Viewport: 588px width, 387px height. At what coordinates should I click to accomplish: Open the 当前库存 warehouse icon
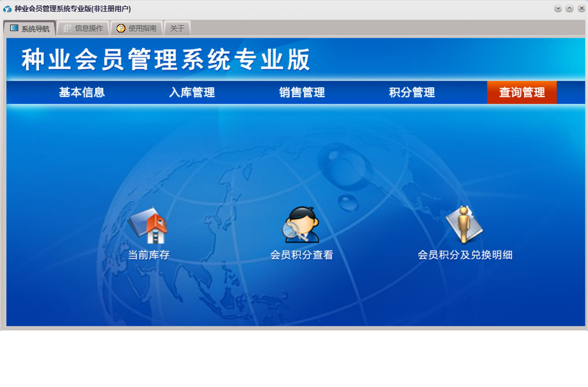pyautogui.click(x=148, y=225)
